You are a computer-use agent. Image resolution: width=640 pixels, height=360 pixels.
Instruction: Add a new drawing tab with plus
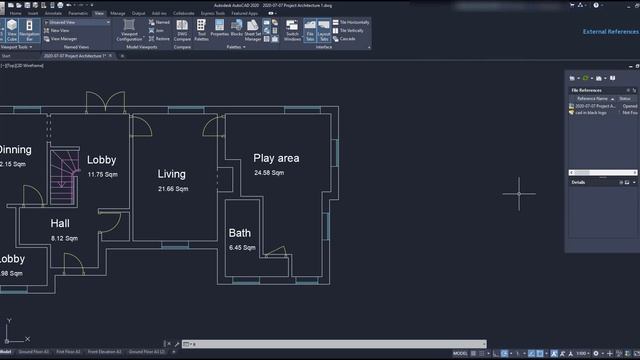click(122, 56)
